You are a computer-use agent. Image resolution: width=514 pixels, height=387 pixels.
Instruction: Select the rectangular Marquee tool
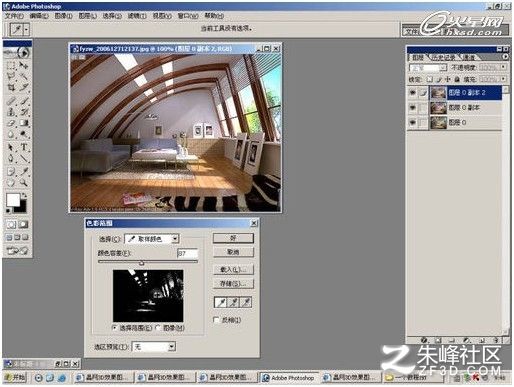(x=11, y=65)
